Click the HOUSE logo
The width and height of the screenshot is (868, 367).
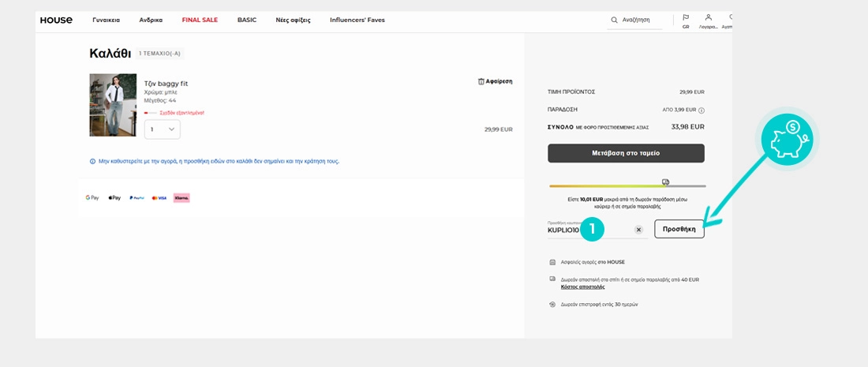click(x=56, y=20)
